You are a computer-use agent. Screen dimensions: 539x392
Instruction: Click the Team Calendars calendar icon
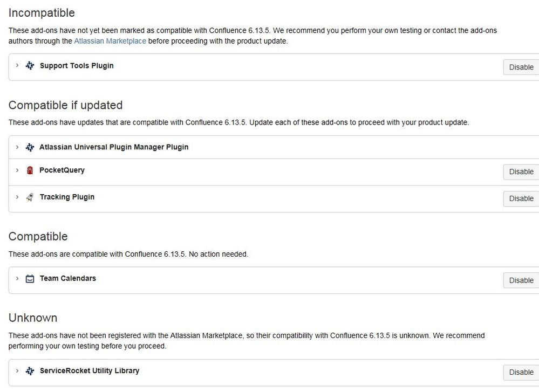pos(30,279)
